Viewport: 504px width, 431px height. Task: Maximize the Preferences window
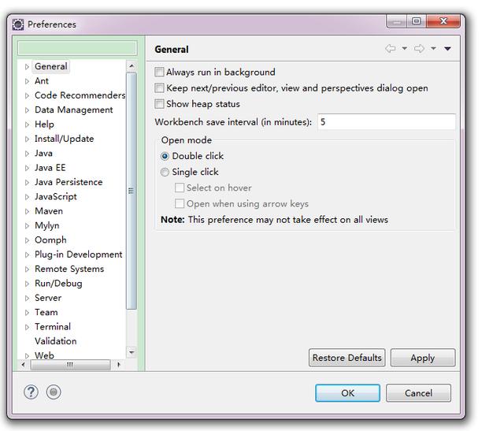click(417, 21)
